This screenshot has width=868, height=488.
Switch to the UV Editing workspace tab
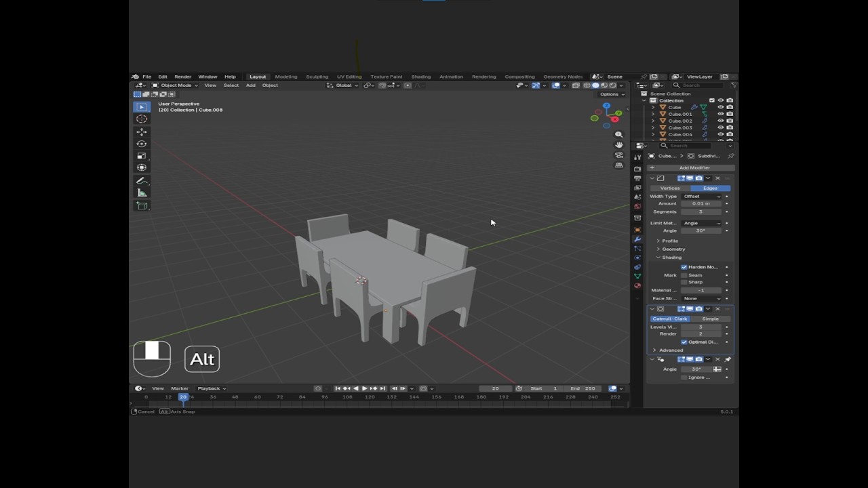coord(349,77)
